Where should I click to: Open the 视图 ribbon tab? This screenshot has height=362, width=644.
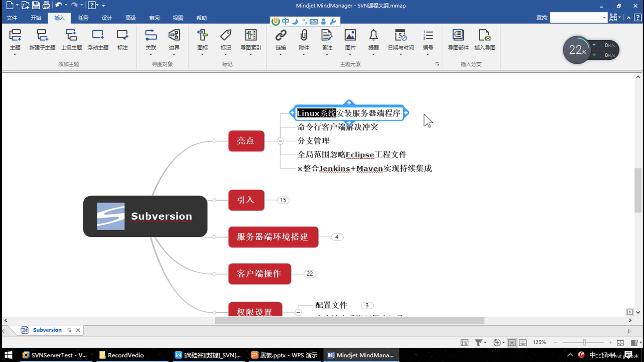coord(178,18)
